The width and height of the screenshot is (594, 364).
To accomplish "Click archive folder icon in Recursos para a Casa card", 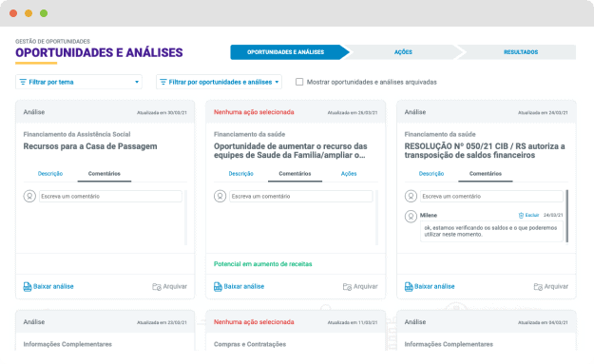I will coord(157,287).
